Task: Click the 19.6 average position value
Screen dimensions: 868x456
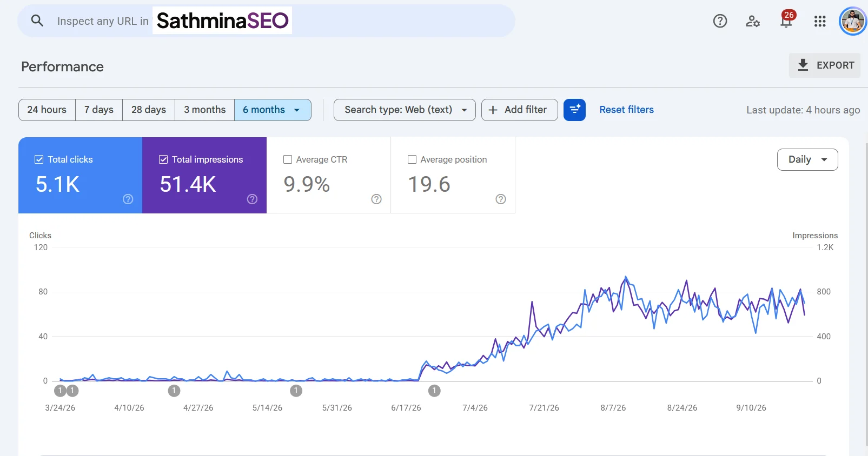Action: [429, 184]
